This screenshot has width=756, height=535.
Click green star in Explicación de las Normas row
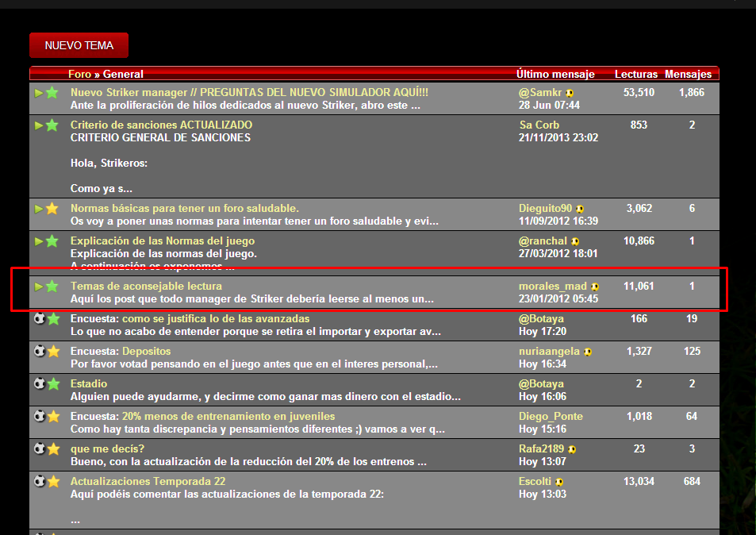(52, 241)
